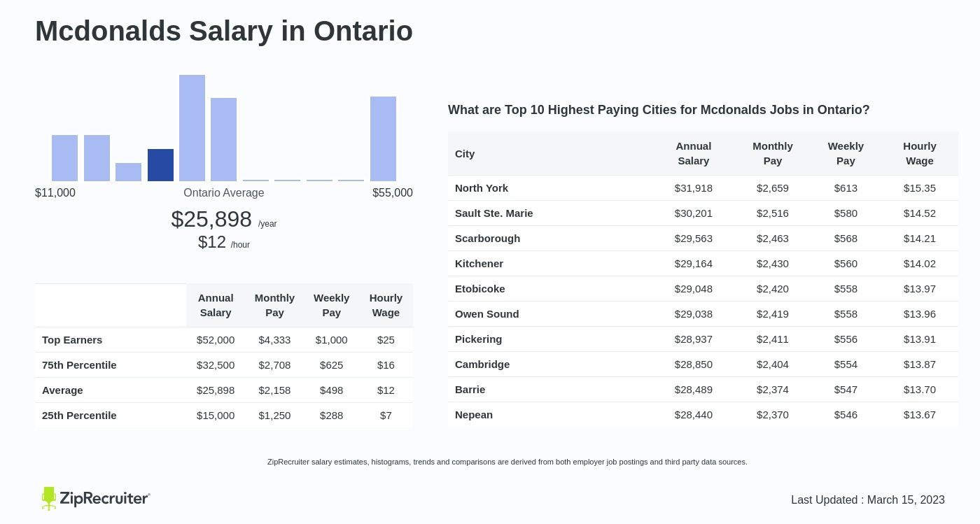Click the page title 'Mcdonalds Salary in Ontario'

pyautogui.click(x=224, y=31)
